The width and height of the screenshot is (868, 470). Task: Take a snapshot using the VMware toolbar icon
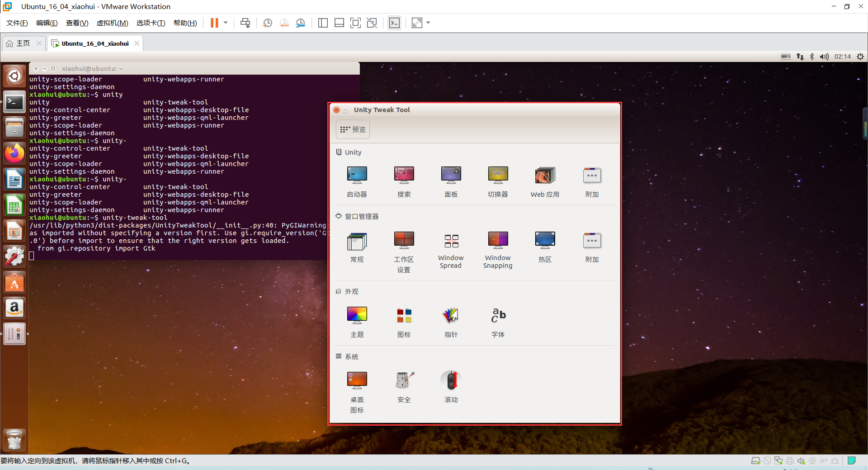click(x=267, y=23)
